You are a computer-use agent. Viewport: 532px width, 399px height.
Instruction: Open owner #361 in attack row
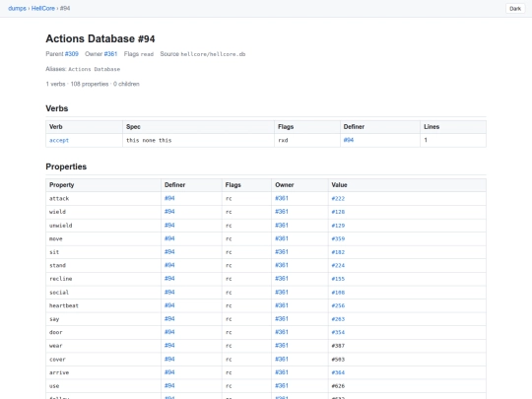tap(282, 198)
